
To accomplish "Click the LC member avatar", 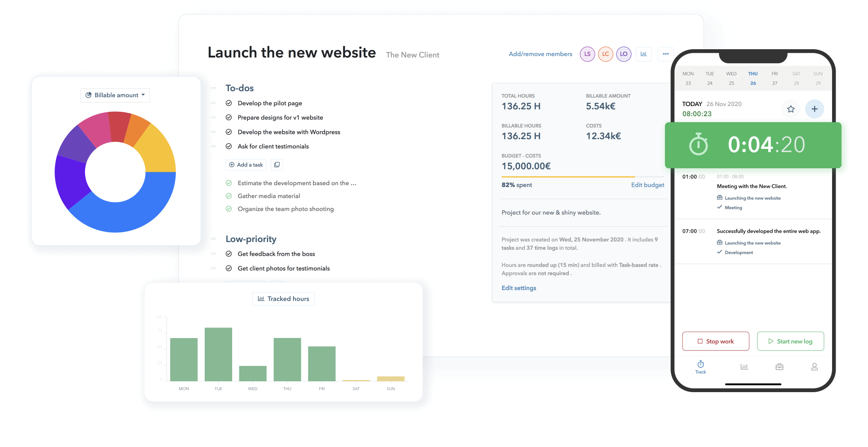I will pos(605,54).
